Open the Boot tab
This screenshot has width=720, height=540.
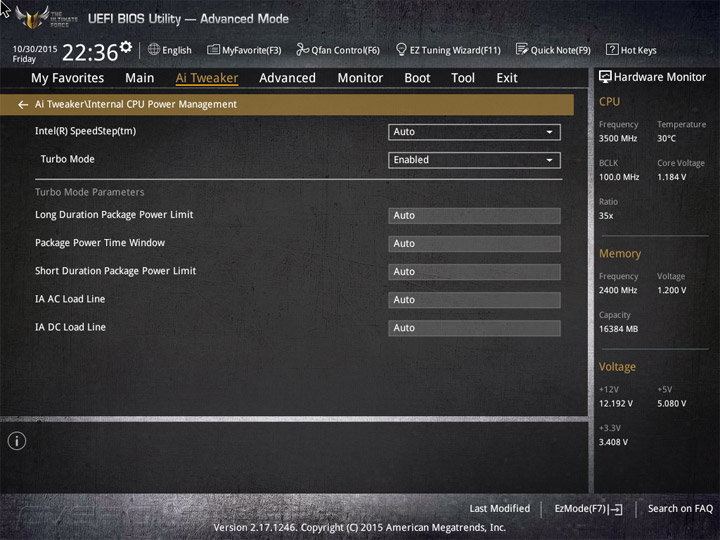pyautogui.click(x=417, y=78)
